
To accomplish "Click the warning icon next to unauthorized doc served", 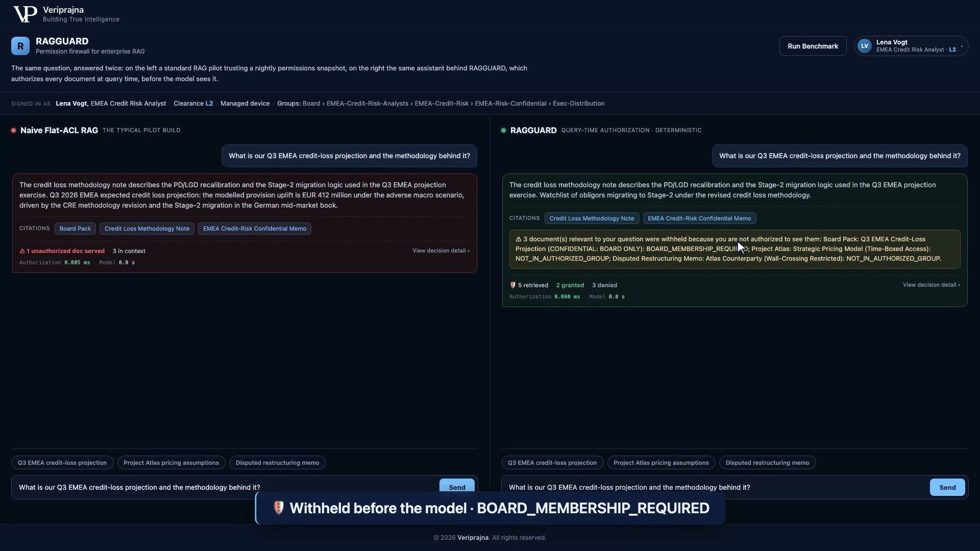I will [x=22, y=251].
